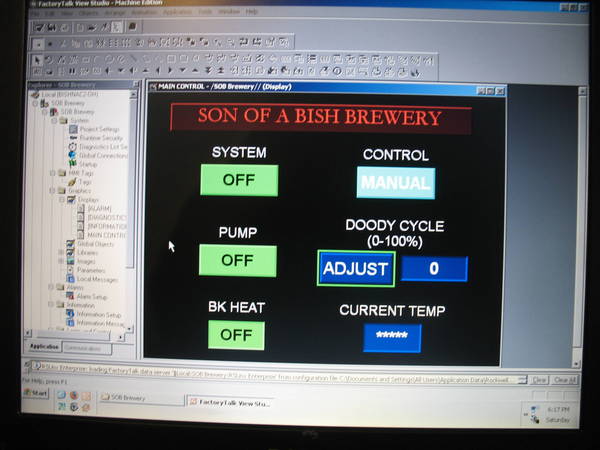Switch to the Communications tab
Image resolution: width=600 pixels, height=450 pixels.
coord(86,348)
